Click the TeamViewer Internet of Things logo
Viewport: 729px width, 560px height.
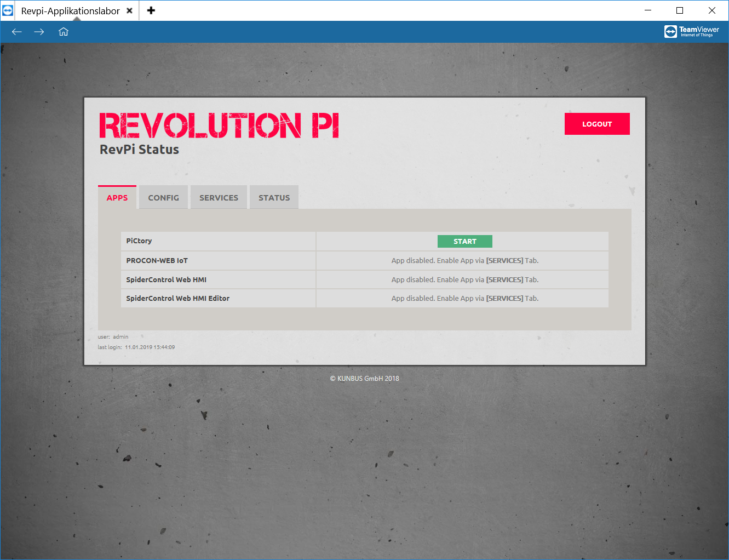(692, 32)
